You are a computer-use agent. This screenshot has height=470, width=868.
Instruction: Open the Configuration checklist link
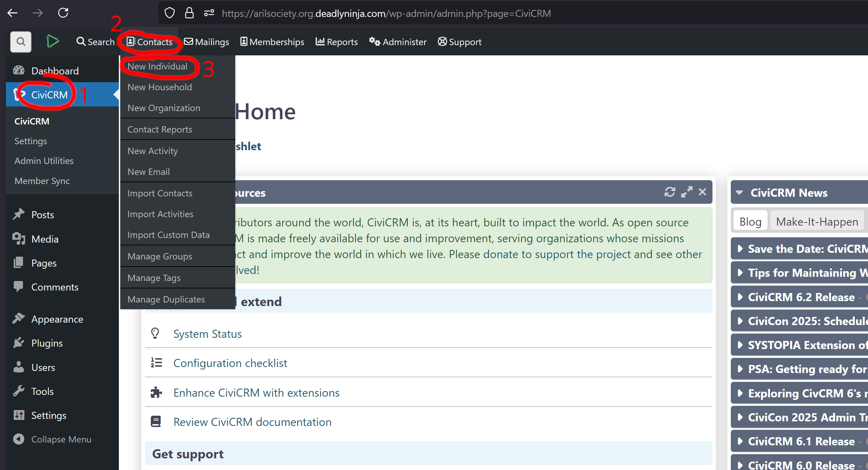[230, 363]
